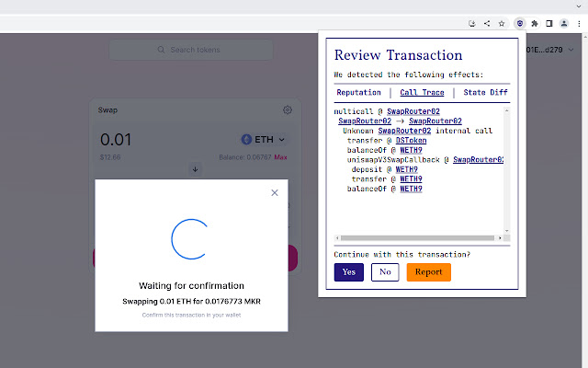The image size is (588, 368).
Task: Click the horizontal scrollbar thumb in trace
Action: pos(417,238)
